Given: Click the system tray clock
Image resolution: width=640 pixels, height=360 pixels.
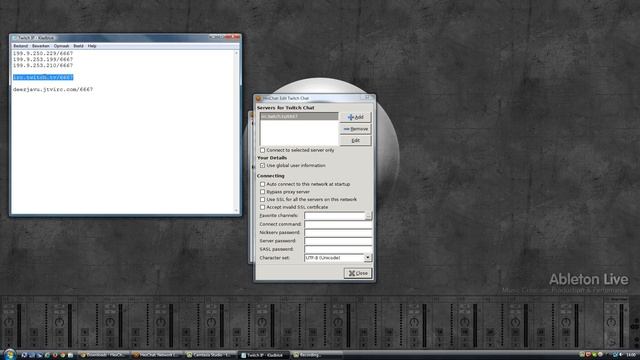Looking at the screenshot, I should (x=631, y=355).
